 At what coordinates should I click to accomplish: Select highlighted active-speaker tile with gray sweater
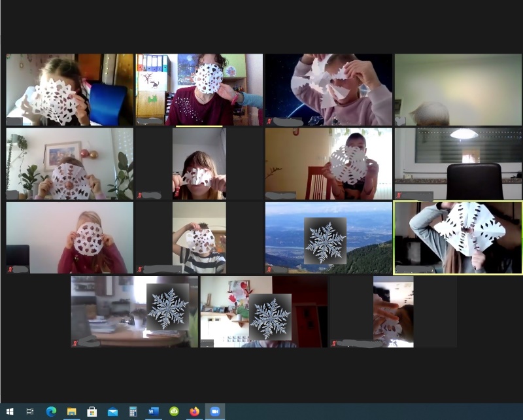click(458, 237)
